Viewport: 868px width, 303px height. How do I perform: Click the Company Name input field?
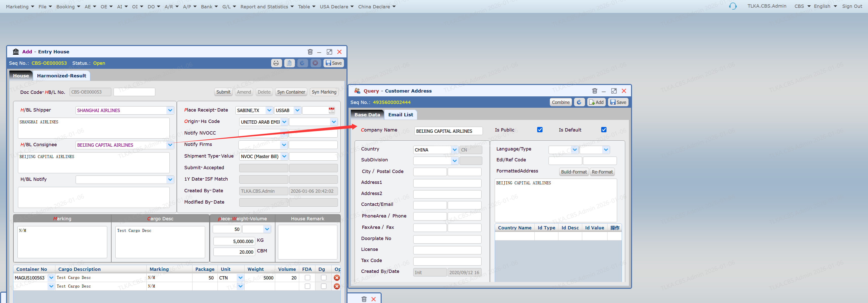448,131
